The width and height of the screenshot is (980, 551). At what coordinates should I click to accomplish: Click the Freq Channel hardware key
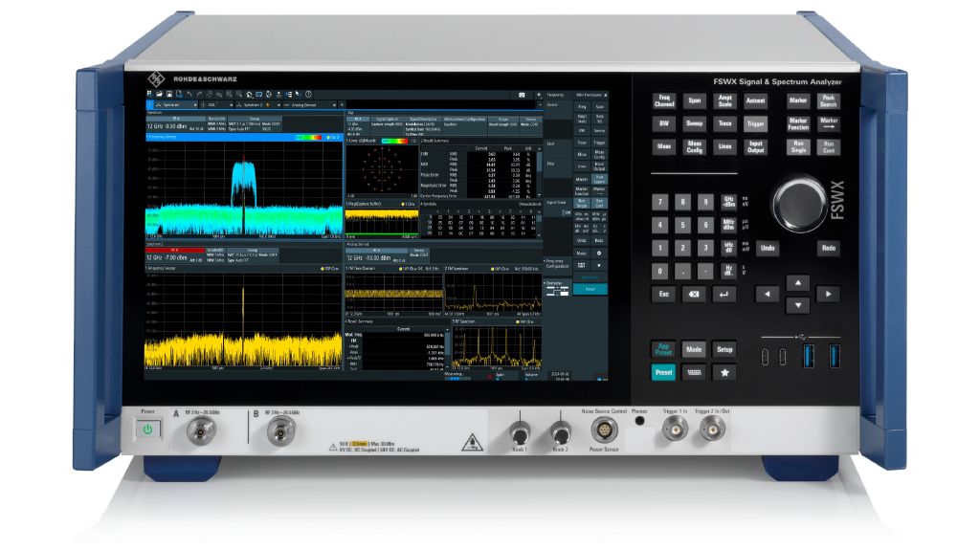(x=664, y=100)
